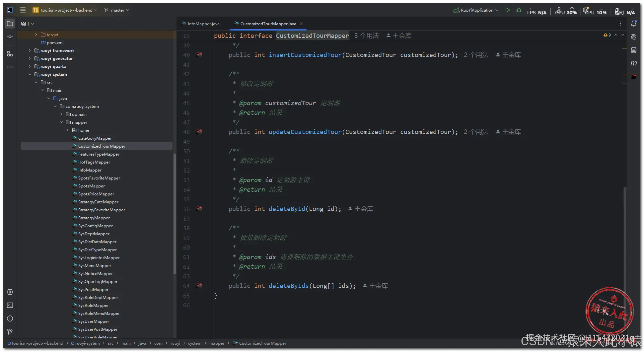Open editor tab options menu
This screenshot has width=644, height=352.
pyautogui.click(x=620, y=24)
